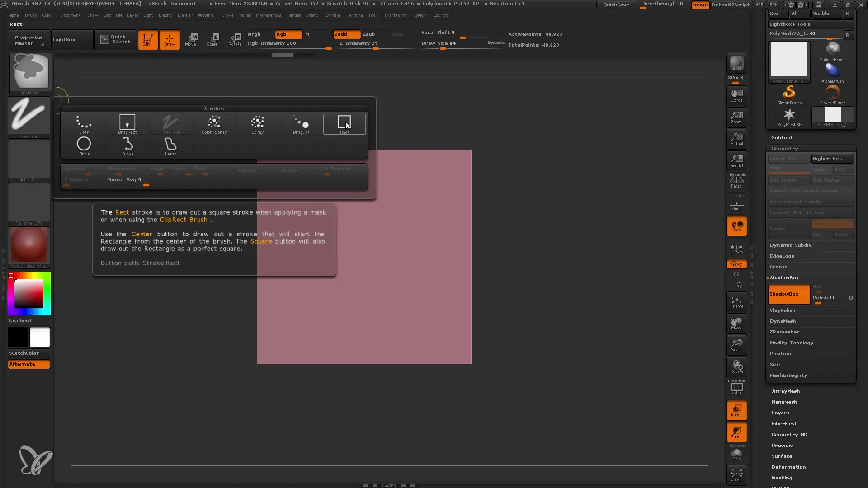Open the Zplugin menu
This screenshot has height=488, width=868.
pos(420,15)
